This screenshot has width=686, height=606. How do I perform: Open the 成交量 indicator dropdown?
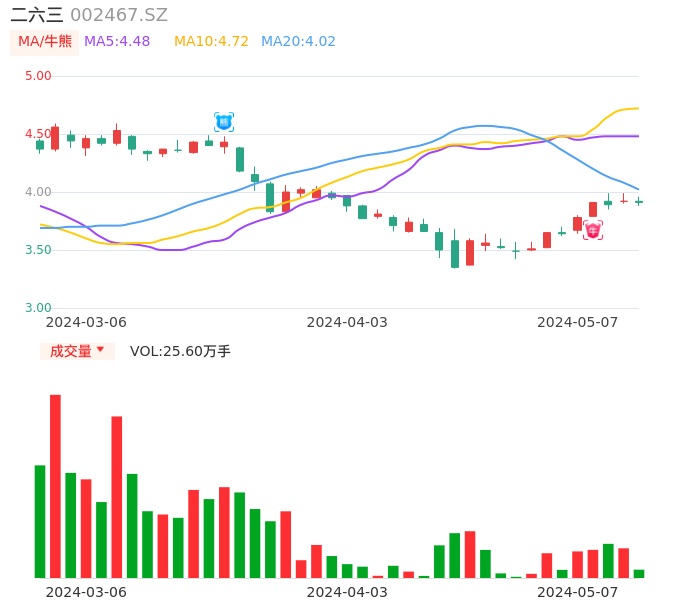71,351
